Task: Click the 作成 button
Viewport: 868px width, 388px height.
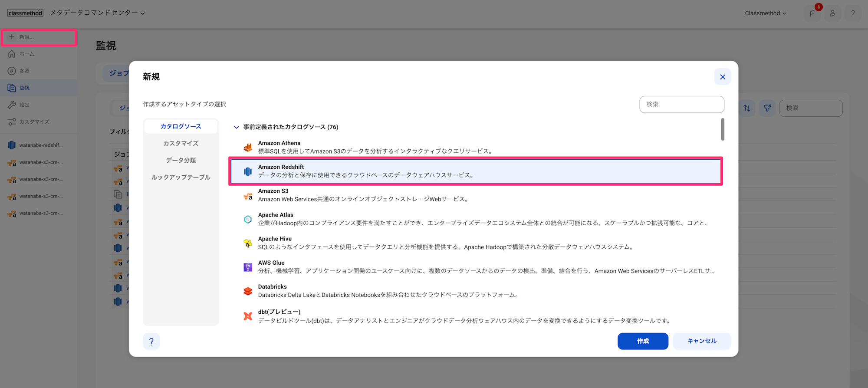Action: (643, 341)
